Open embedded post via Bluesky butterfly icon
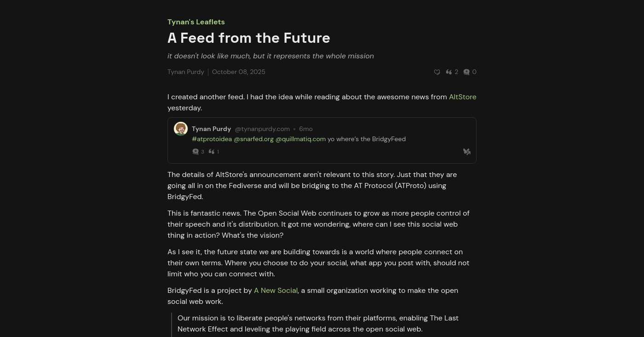This screenshot has width=644, height=337. (x=466, y=152)
